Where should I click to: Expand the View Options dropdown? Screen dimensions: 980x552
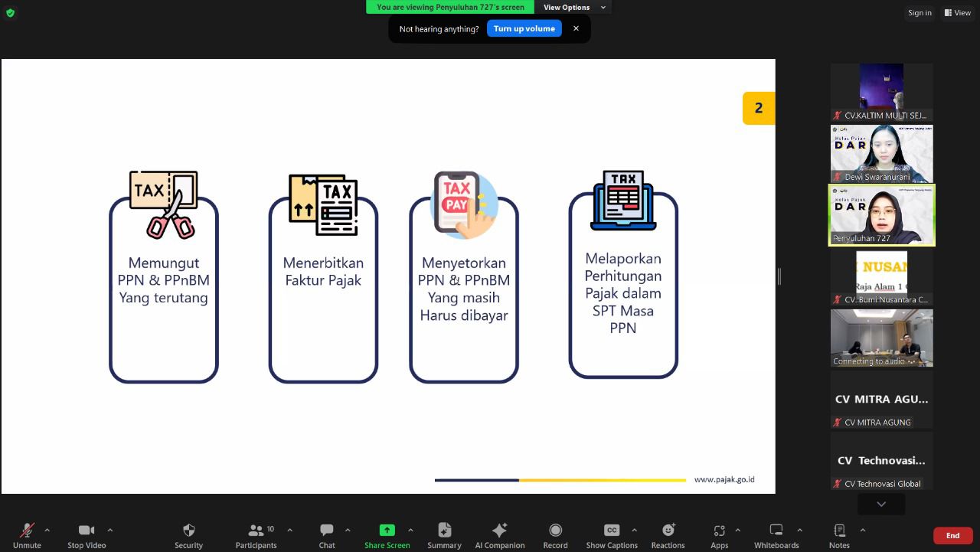574,8
